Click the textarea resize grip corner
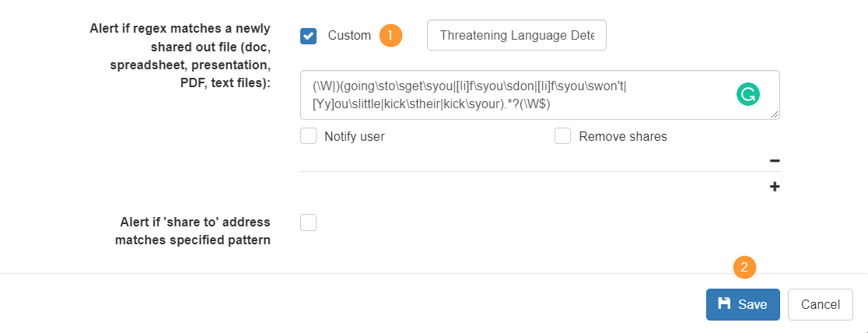 tap(775, 114)
